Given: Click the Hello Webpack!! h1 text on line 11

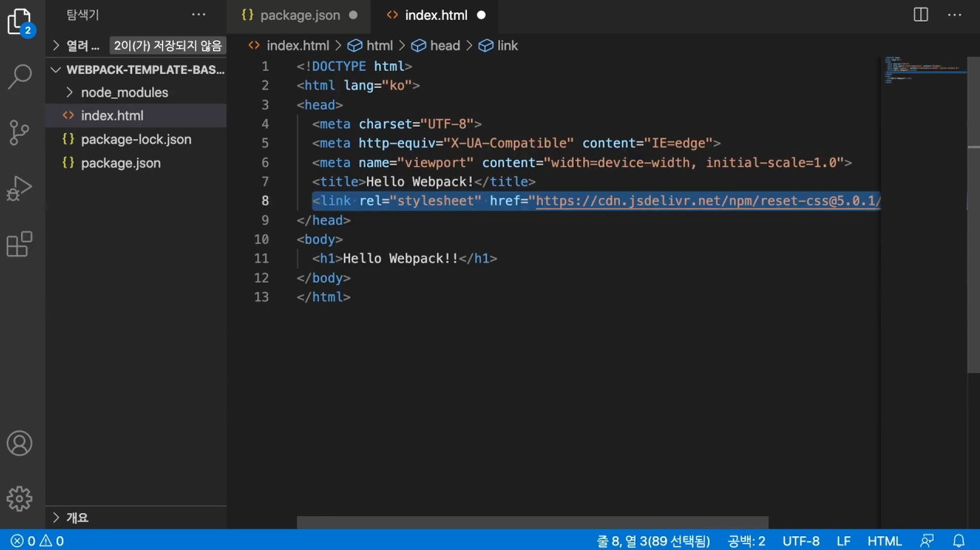Looking at the screenshot, I should [x=400, y=258].
